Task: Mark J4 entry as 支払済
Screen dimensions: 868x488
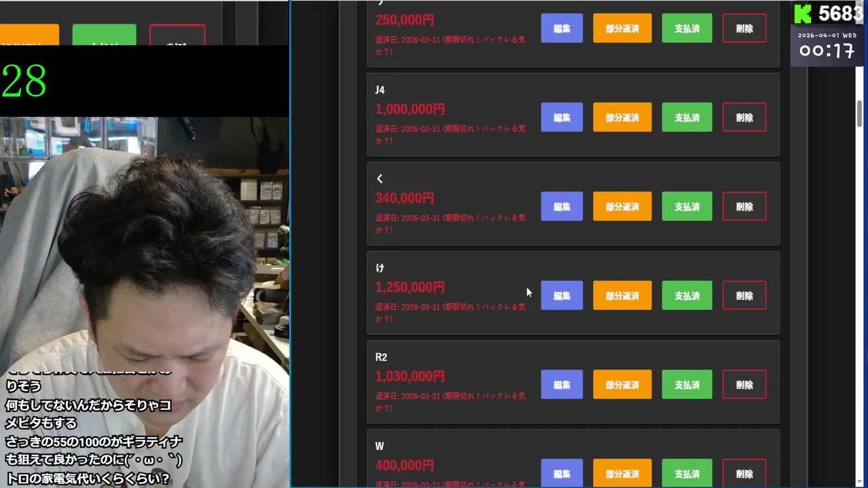Action: point(687,117)
